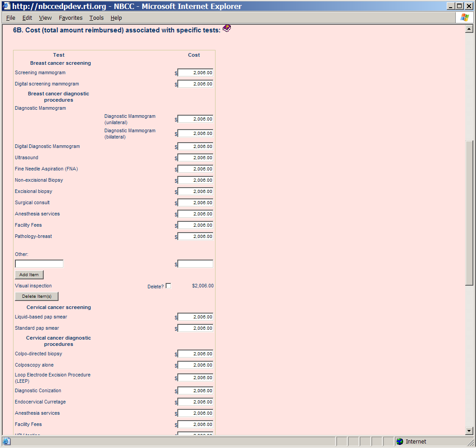
Task: Click the Cervical cancer diagnostic procedures heading
Action: point(58,341)
